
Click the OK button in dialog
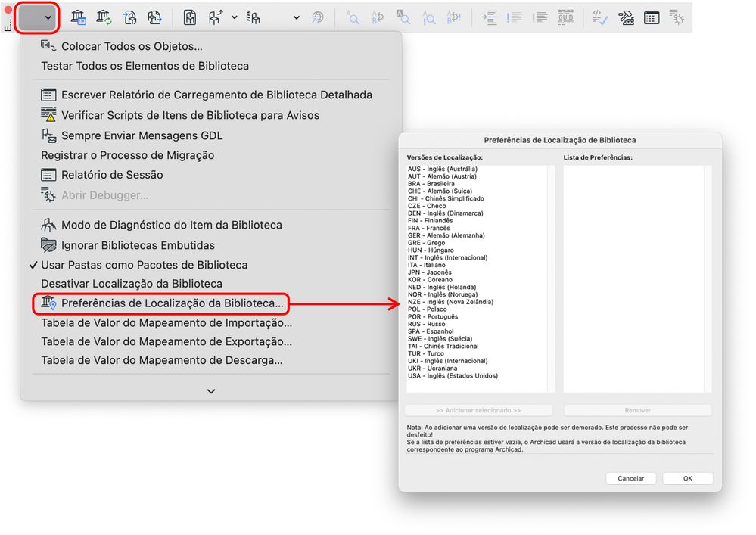[x=688, y=478]
